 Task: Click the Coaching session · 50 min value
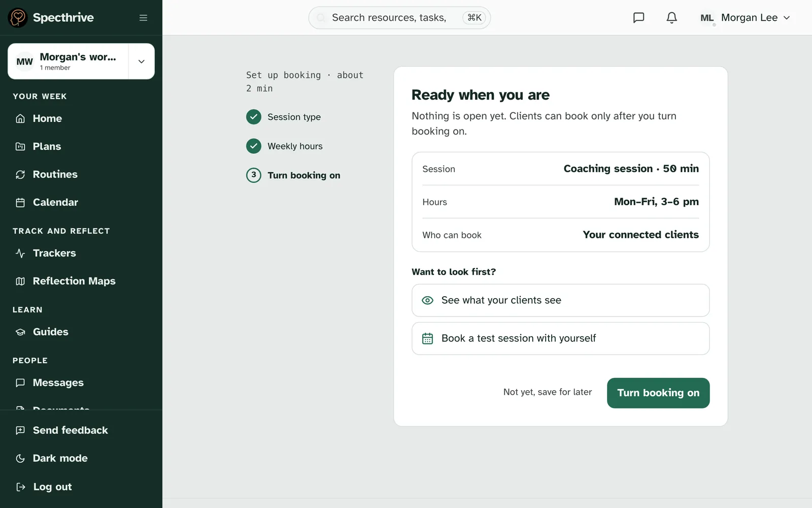[631, 169]
